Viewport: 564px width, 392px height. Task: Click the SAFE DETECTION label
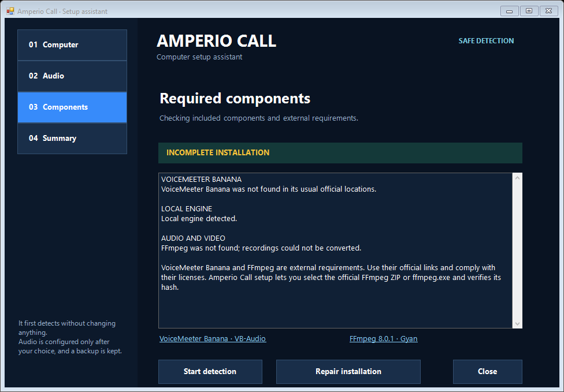coord(486,41)
